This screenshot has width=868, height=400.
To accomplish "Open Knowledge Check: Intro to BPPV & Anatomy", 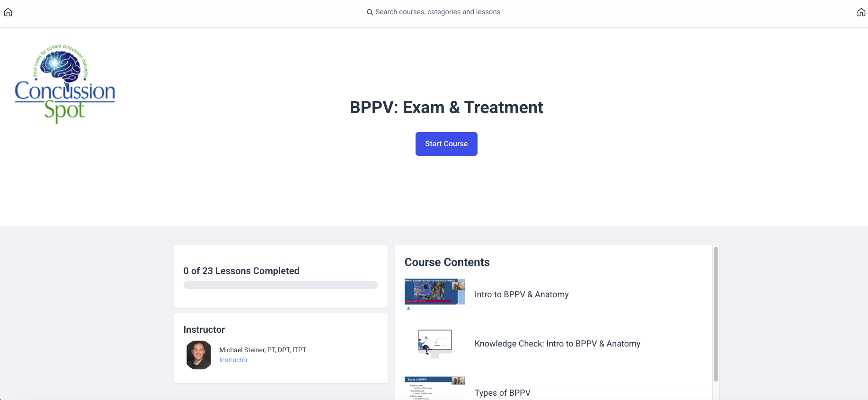I will 558,344.
